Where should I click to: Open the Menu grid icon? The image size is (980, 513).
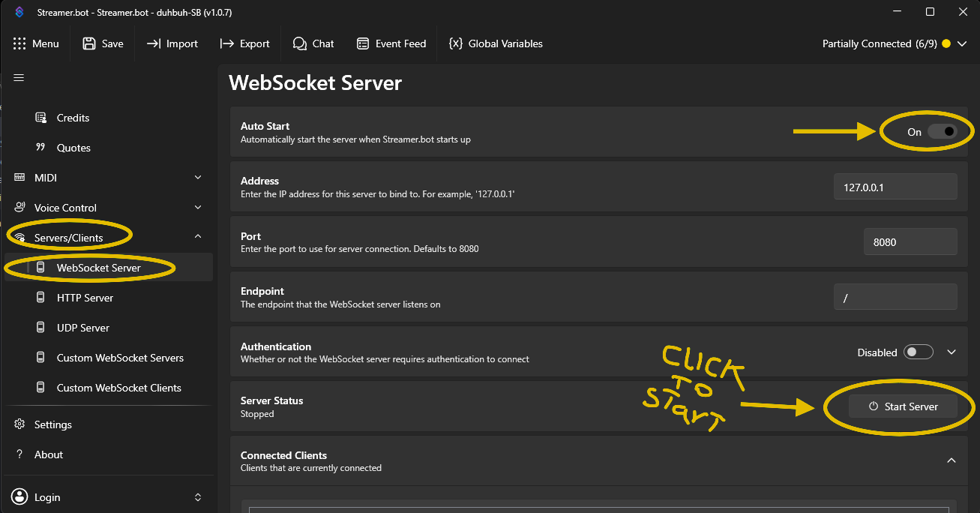click(19, 43)
